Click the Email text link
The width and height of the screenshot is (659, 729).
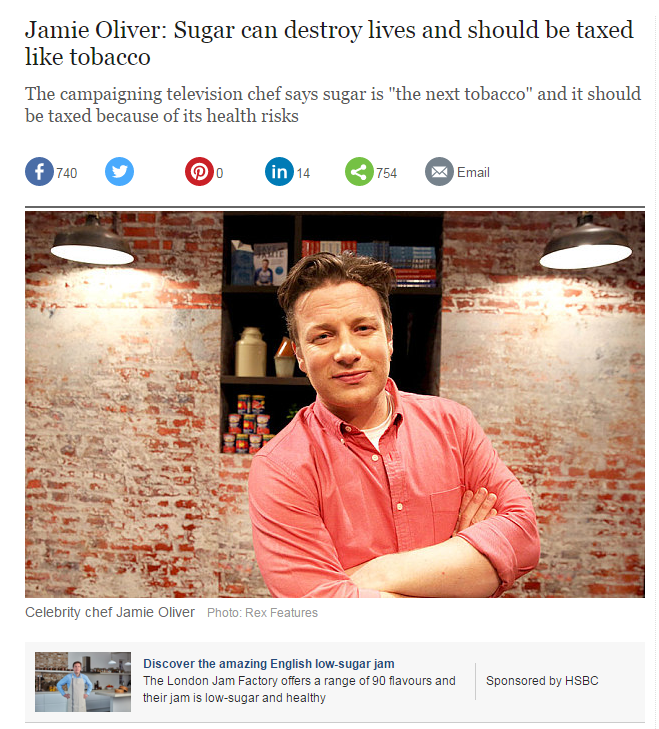pos(473,172)
